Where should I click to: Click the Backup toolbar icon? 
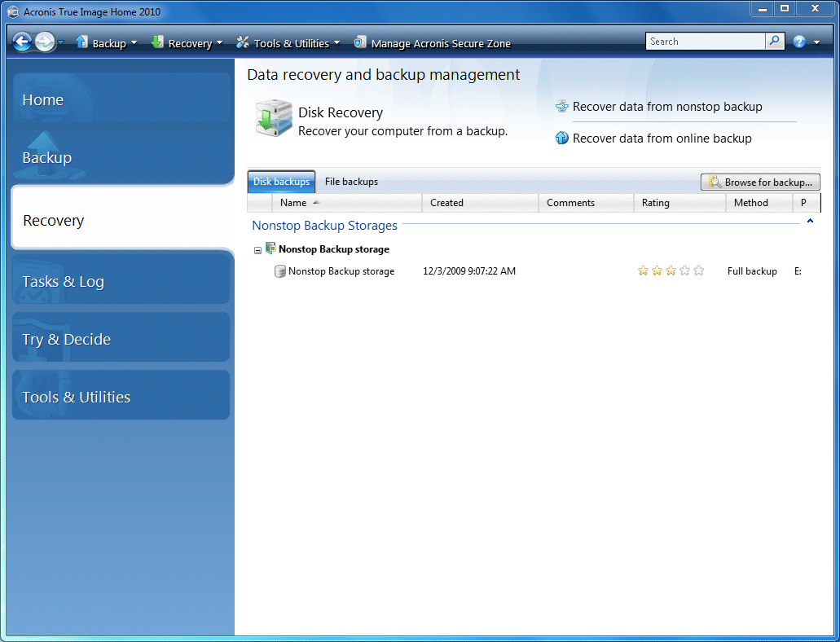pos(81,42)
